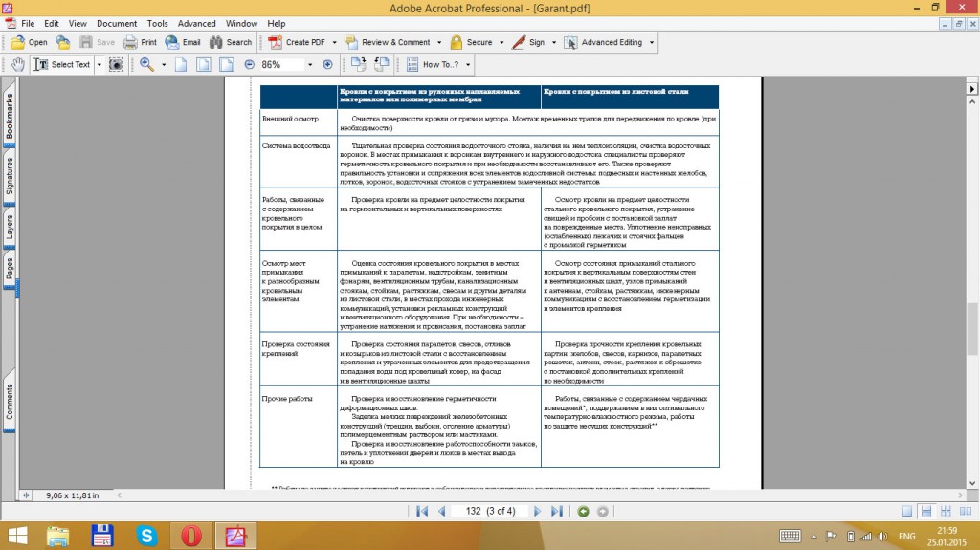Screen dimensions: 980x550
Task: Click the zoom in plus button
Action: point(327,64)
